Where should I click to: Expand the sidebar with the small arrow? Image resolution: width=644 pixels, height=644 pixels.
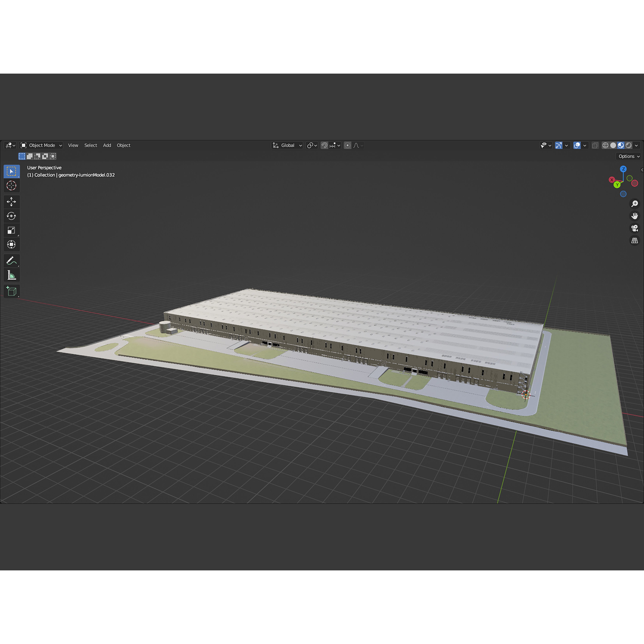642,170
